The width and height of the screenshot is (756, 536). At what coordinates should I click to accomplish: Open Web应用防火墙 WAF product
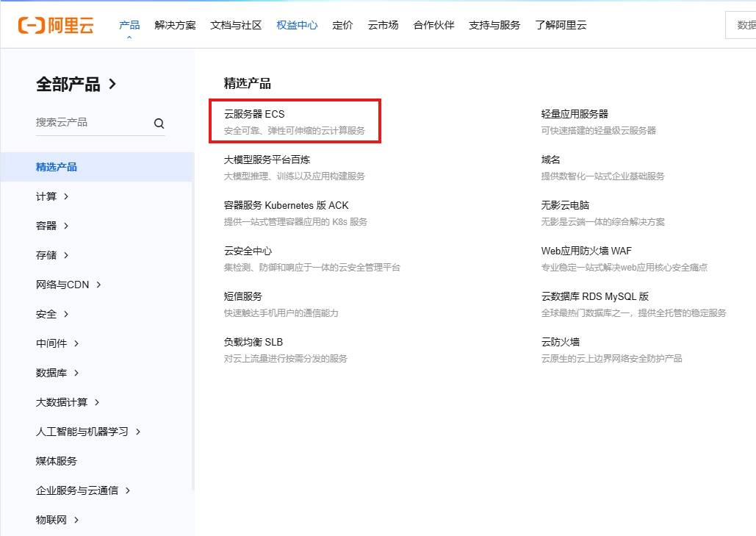(x=586, y=251)
